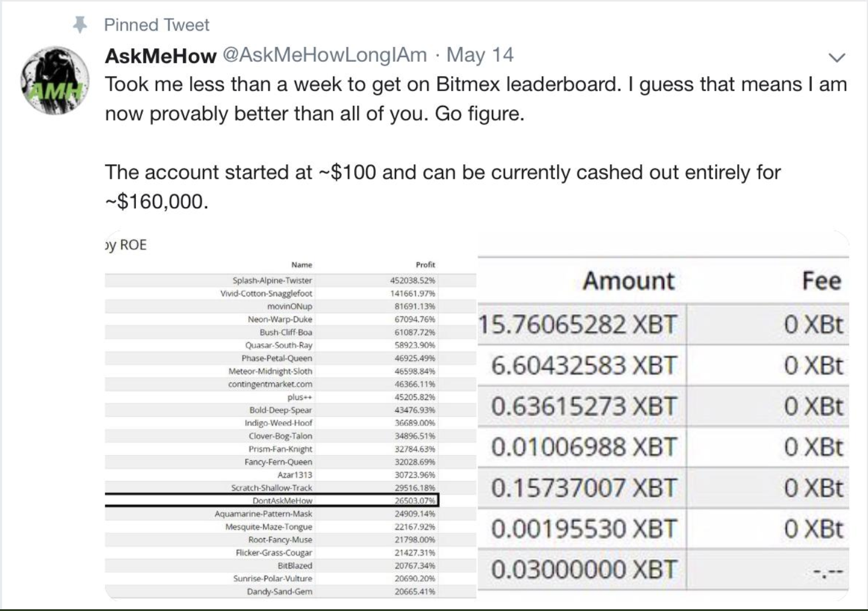Image resolution: width=868 pixels, height=611 pixels.
Task: Click the Pinned Tweet label
Action: [157, 25]
